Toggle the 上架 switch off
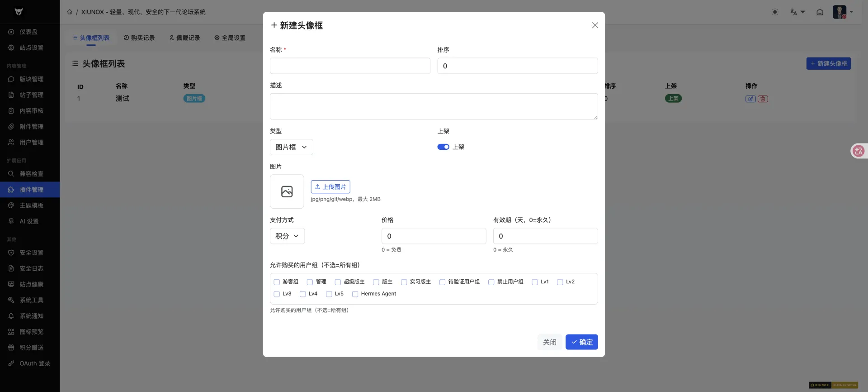This screenshot has width=868, height=392. click(443, 147)
